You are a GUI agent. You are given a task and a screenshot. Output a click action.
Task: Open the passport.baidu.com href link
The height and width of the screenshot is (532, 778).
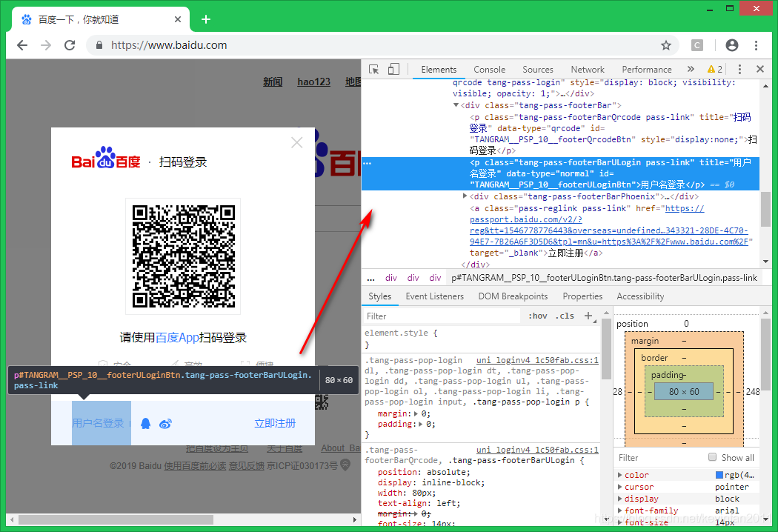pos(608,225)
